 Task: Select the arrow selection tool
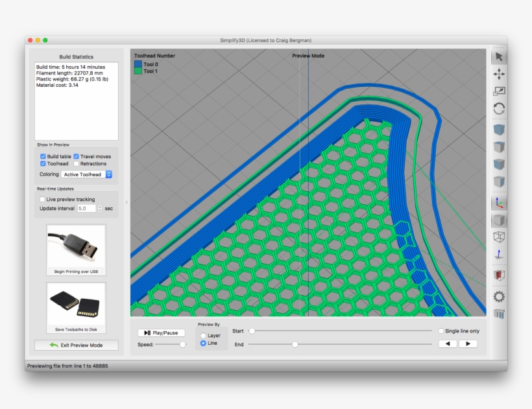[x=498, y=57]
